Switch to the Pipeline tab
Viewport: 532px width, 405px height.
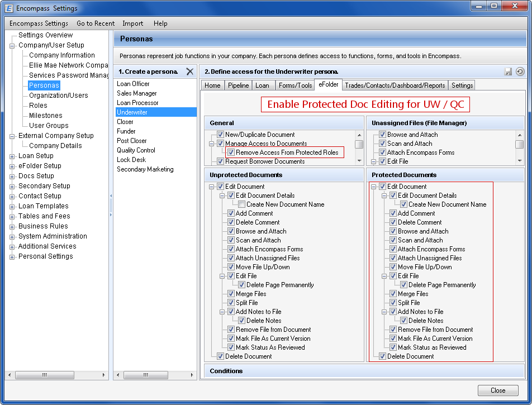pyautogui.click(x=238, y=85)
